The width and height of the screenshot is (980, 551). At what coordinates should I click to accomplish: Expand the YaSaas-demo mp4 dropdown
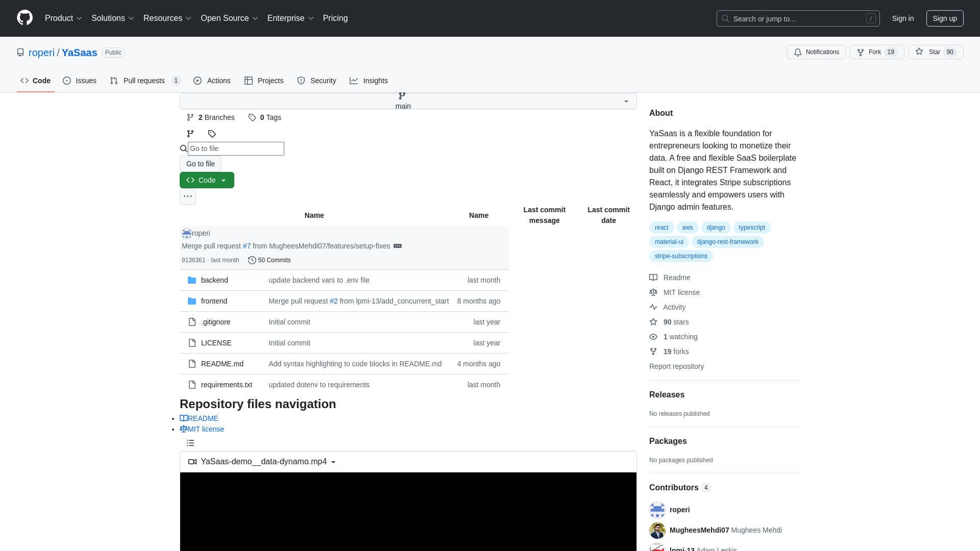pos(262,462)
